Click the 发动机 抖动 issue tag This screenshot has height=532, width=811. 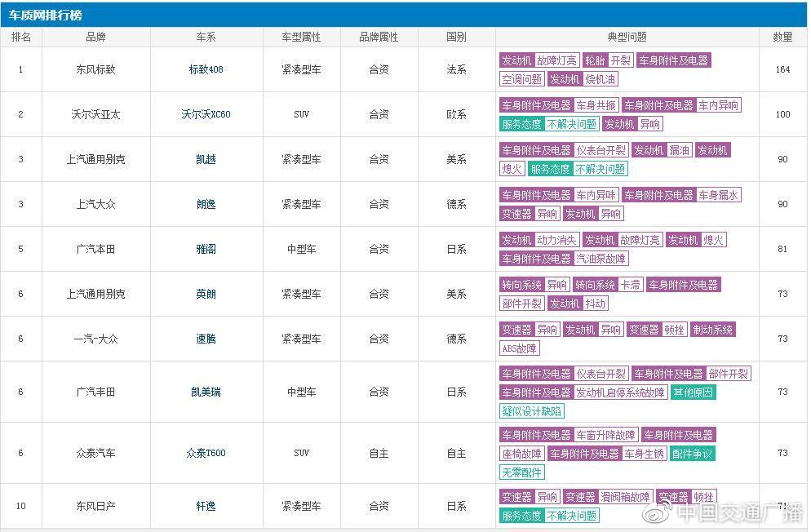click(x=578, y=304)
